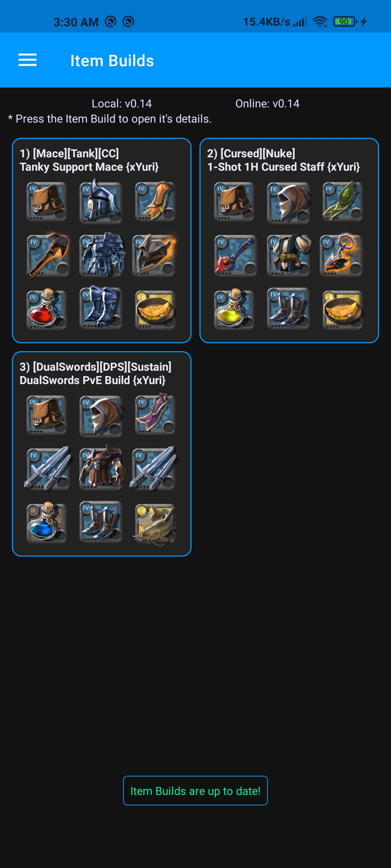Tap the omelette food icon in Cursed build
391x868 pixels.
pyautogui.click(x=342, y=310)
